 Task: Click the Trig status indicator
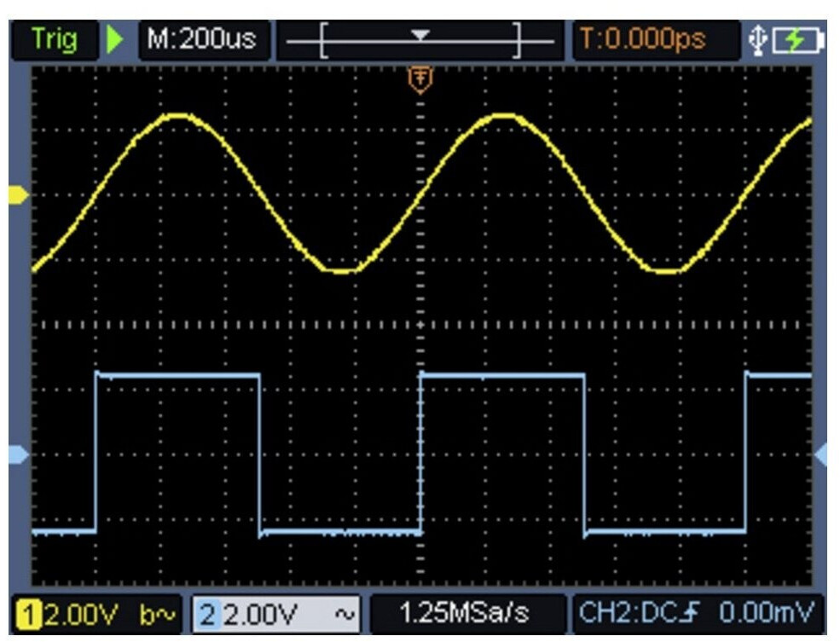point(54,41)
